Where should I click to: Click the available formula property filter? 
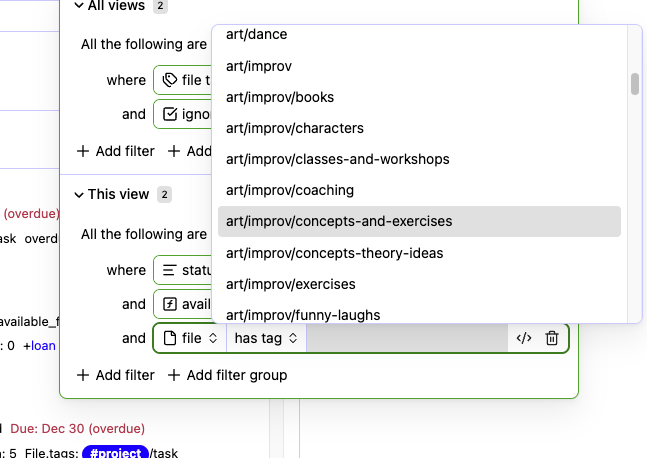click(184, 304)
